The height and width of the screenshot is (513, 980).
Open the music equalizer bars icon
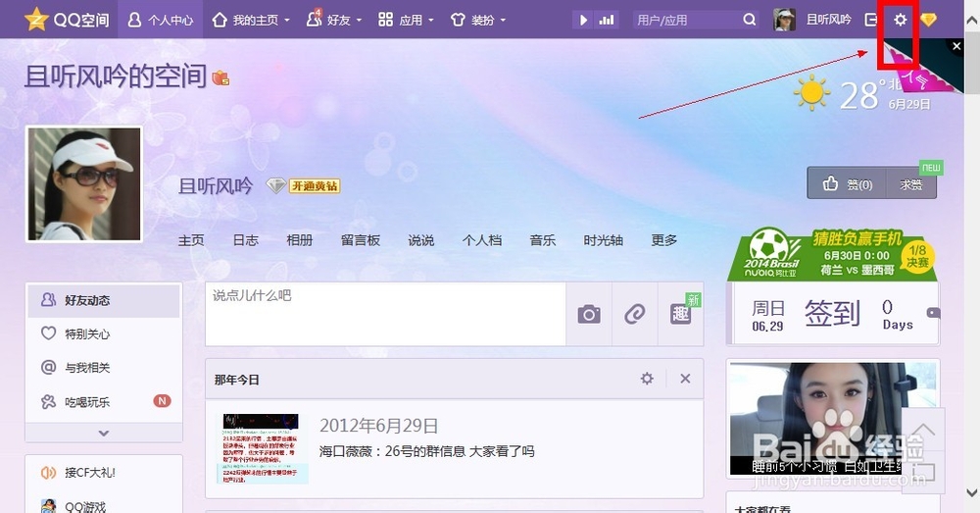[607, 20]
